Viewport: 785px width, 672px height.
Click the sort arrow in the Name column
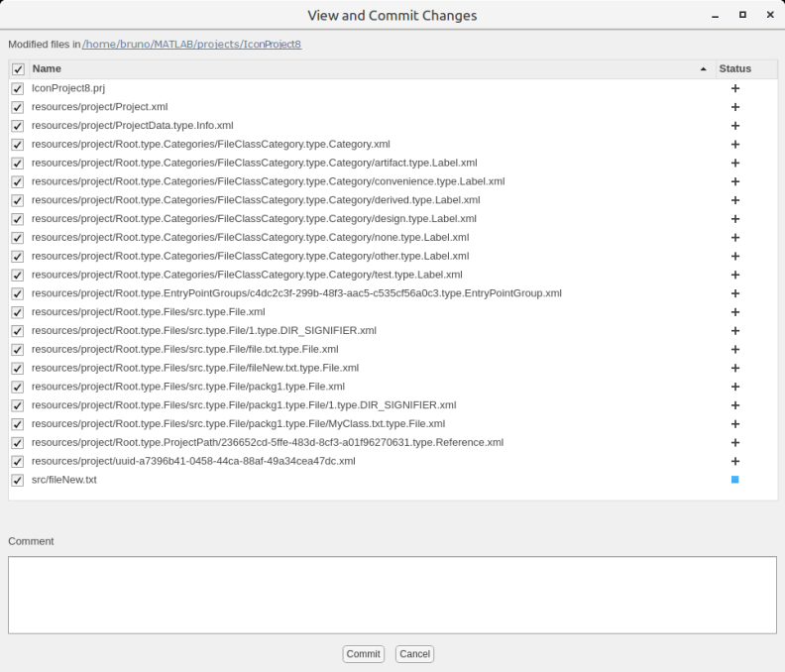coord(704,69)
